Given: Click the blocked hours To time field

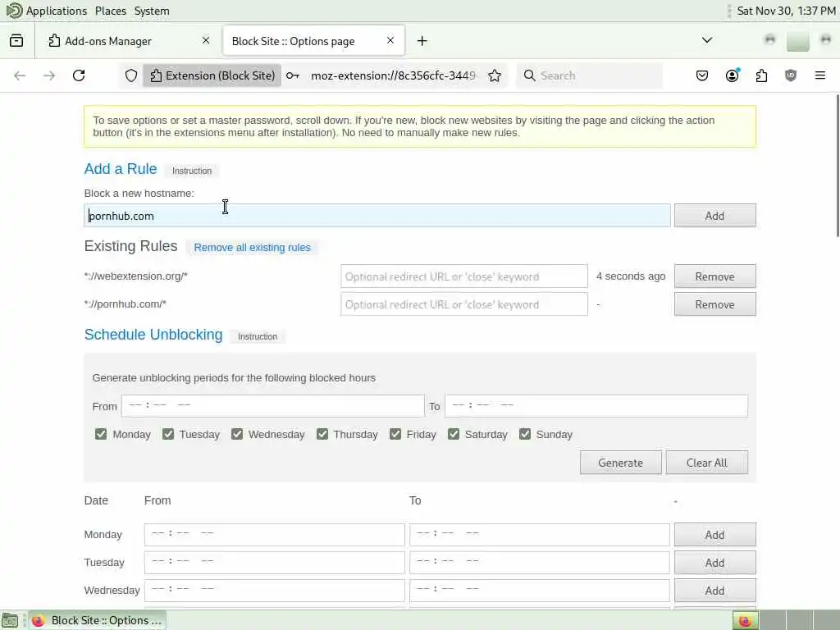Looking at the screenshot, I should click(x=596, y=406).
